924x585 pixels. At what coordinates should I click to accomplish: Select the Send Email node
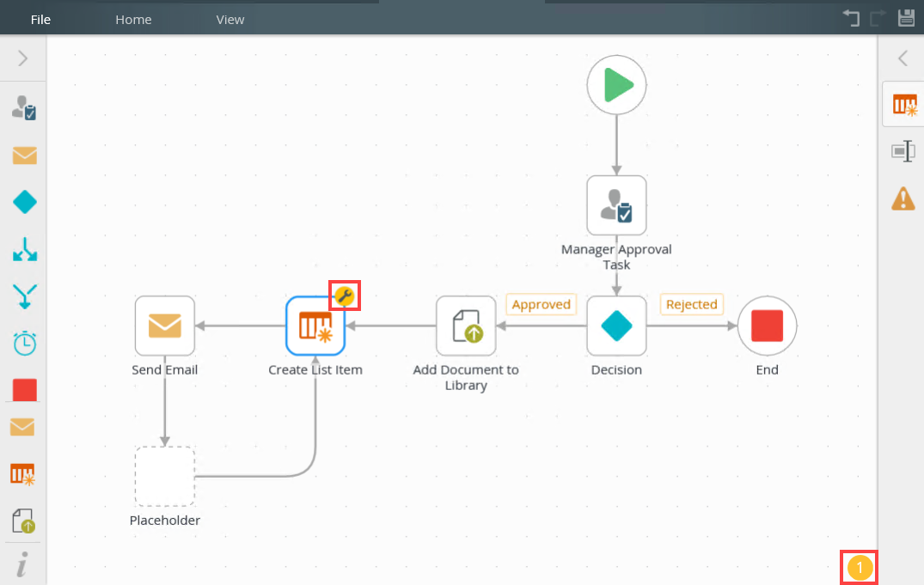coord(164,326)
